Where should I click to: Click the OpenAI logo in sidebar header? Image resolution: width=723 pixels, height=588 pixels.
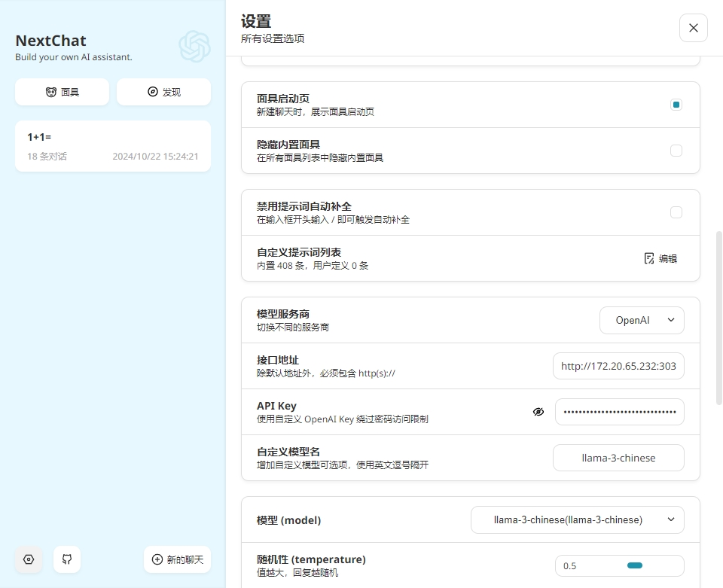(x=194, y=47)
